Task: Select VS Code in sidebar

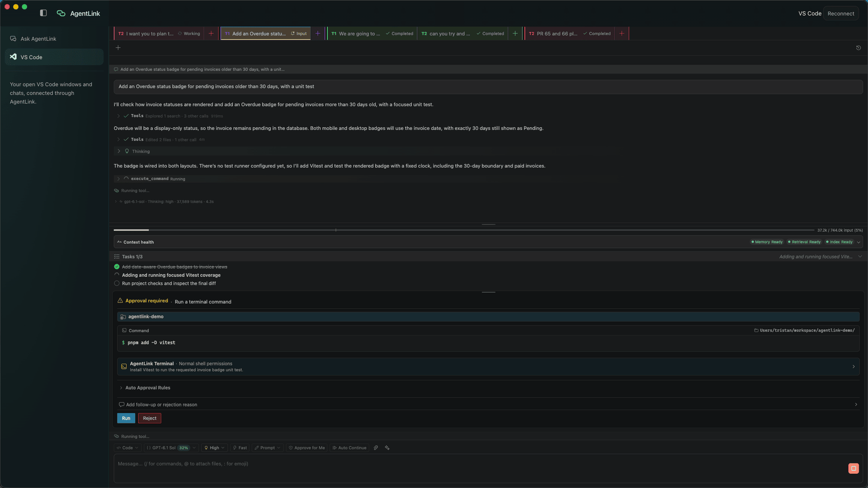Action: tap(54, 57)
